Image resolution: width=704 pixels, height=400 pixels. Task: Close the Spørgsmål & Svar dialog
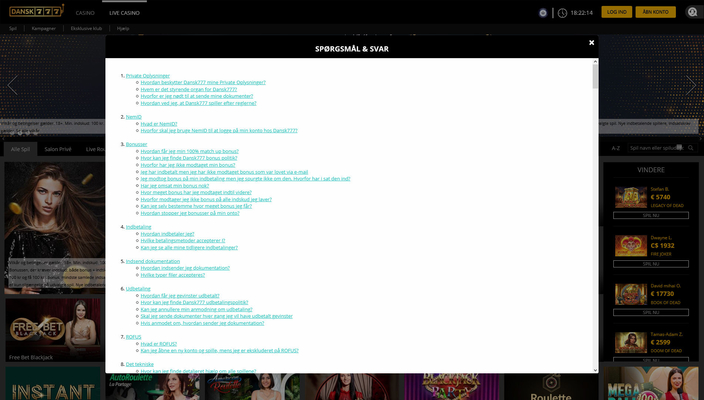591,43
